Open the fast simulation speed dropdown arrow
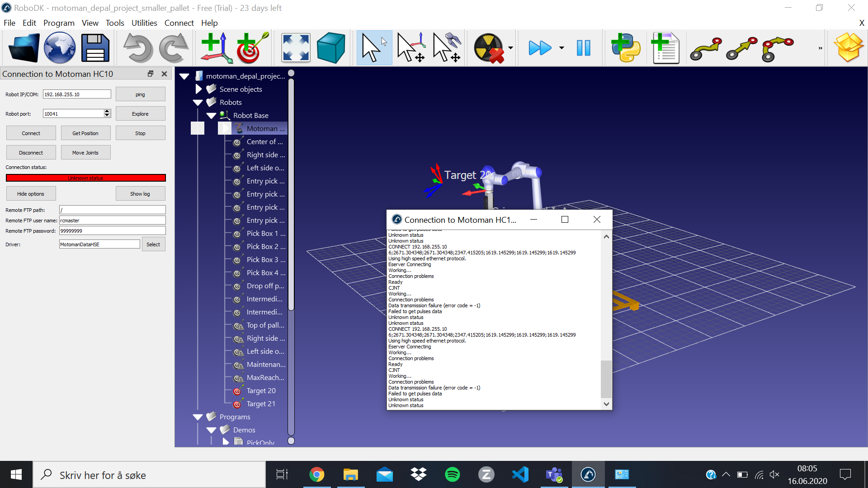 coord(561,48)
